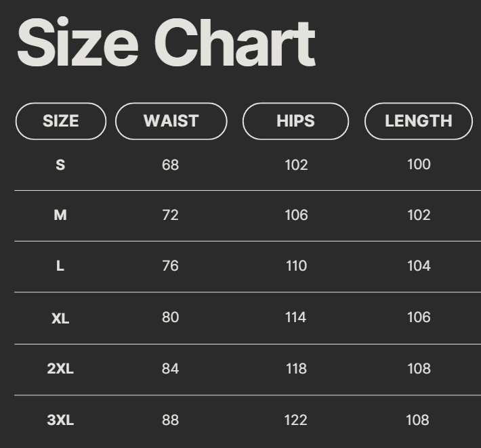Click length value 104 for size L

pyautogui.click(x=419, y=266)
